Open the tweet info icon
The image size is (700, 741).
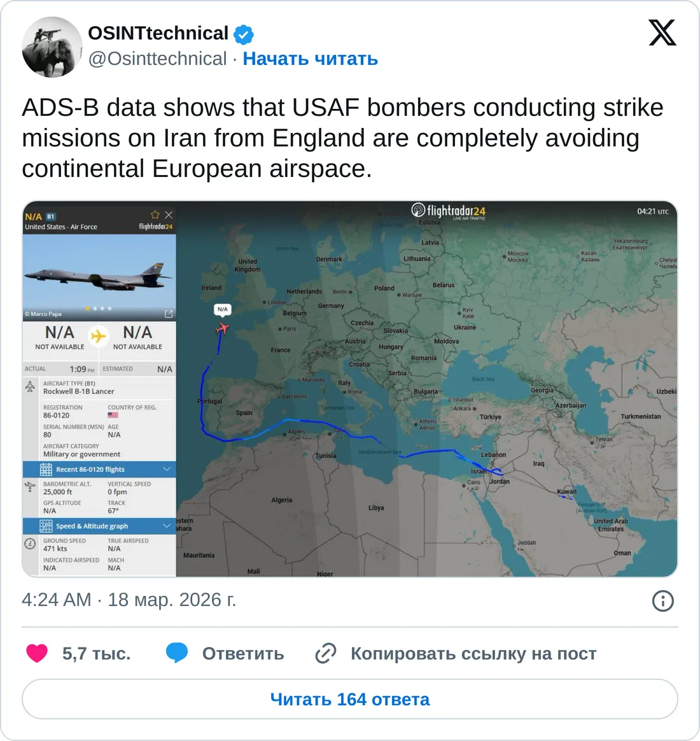coord(662,600)
